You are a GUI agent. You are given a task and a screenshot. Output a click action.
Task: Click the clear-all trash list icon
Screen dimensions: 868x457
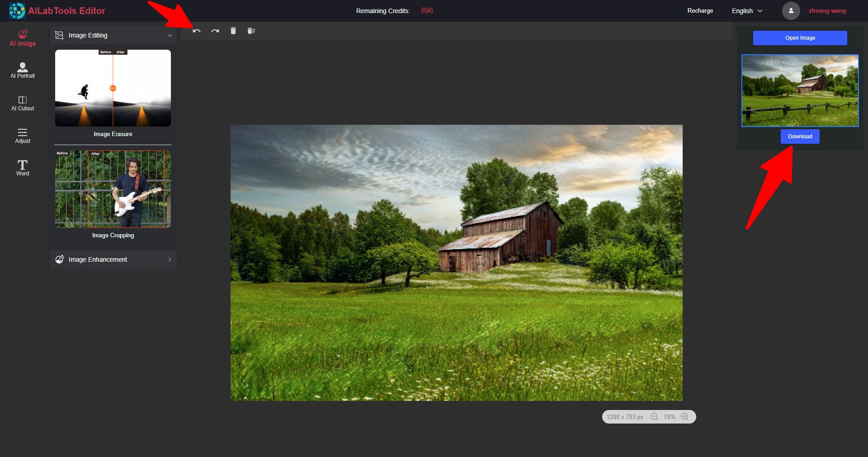tap(251, 31)
